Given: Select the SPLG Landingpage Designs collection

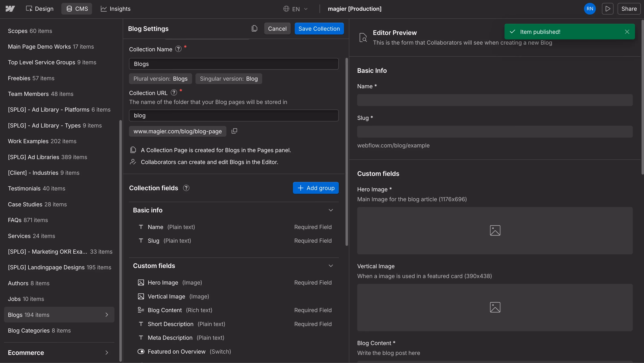Looking at the screenshot, I should click(x=59, y=268).
